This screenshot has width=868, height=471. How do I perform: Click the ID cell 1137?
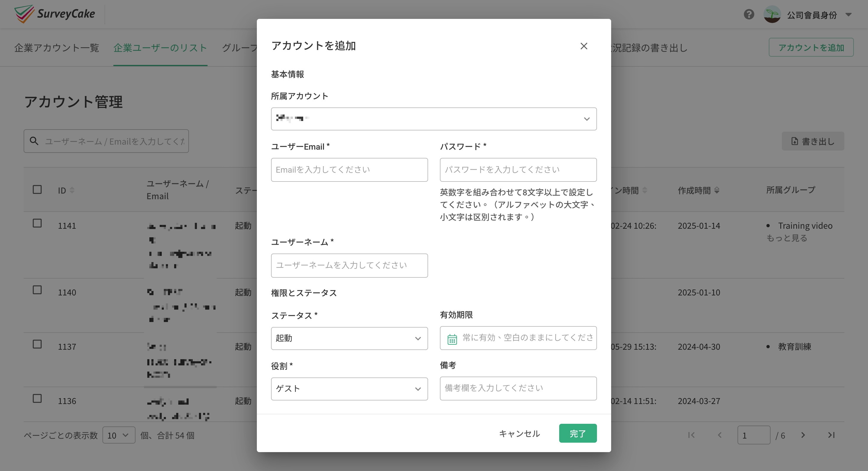point(67,347)
